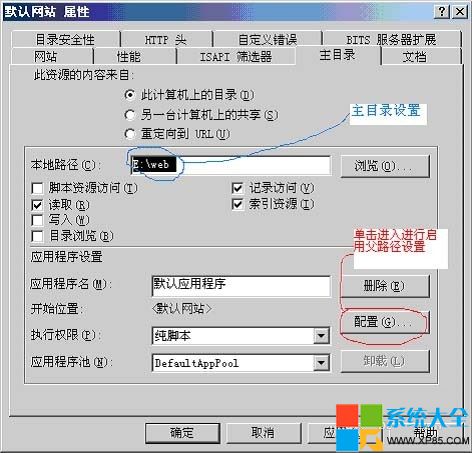Click the 配置 button
472x453 pixels.
pyautogui.click(x=385, y=322)
